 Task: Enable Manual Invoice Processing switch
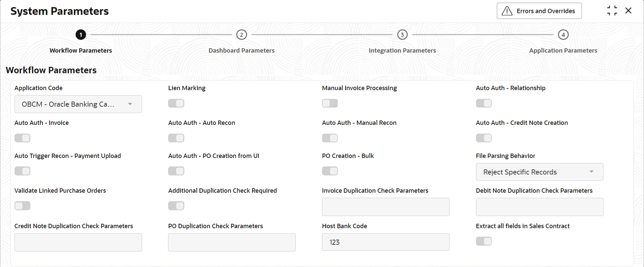click(330, 103)
